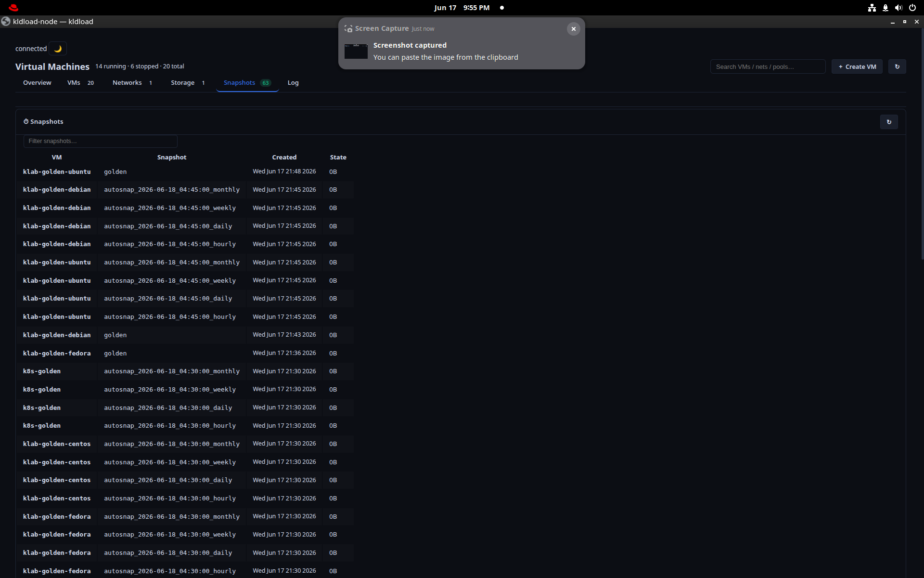The height and width of the screenshot is (578, 924).
Task: Open the power menu icon
Action: [912, 8]
